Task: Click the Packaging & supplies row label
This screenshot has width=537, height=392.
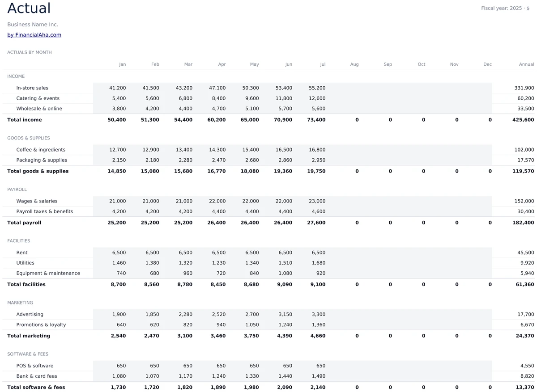Action: tap(42, 160)
